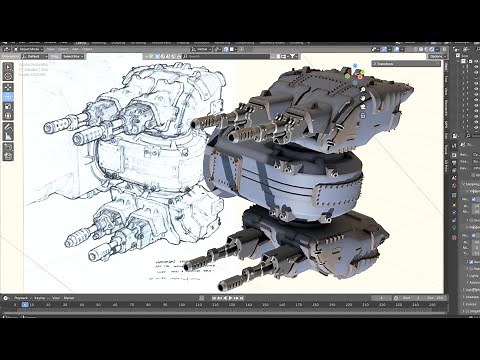The width and height of the screenshot is (480, 360).
Task: Click the pan hand navigation icon
Action: 363,98
